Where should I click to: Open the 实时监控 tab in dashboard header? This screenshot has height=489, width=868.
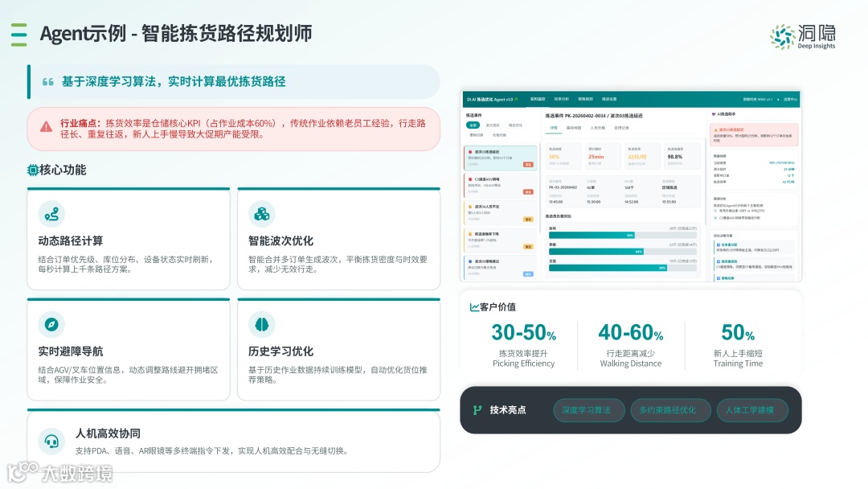[538, 99]
